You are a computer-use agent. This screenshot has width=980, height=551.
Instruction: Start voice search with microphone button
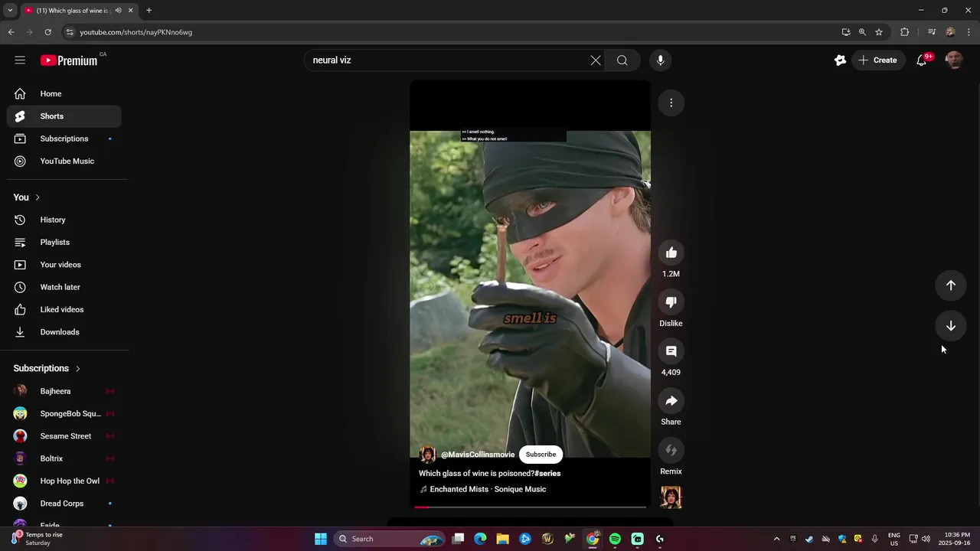660,60
